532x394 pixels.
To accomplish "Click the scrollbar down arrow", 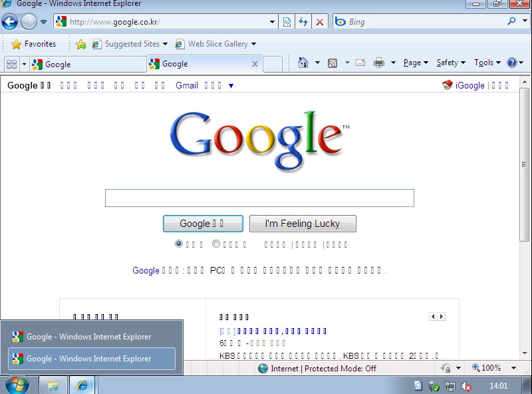I will point(525,353).
